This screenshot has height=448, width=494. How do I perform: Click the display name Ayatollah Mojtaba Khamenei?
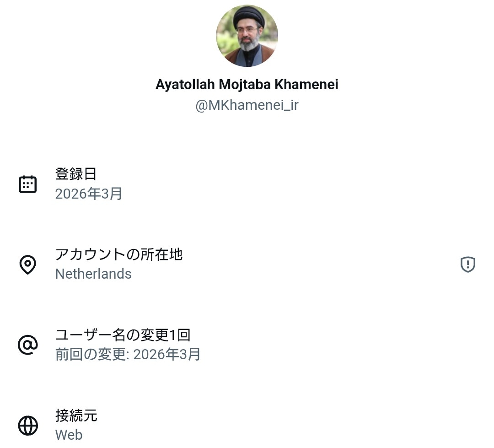click(247, 85)
